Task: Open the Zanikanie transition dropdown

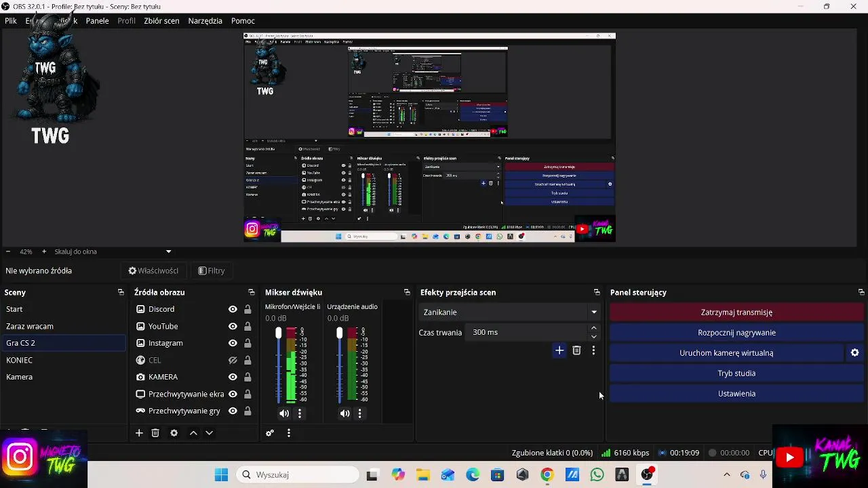Action: (x=510, y=312)
